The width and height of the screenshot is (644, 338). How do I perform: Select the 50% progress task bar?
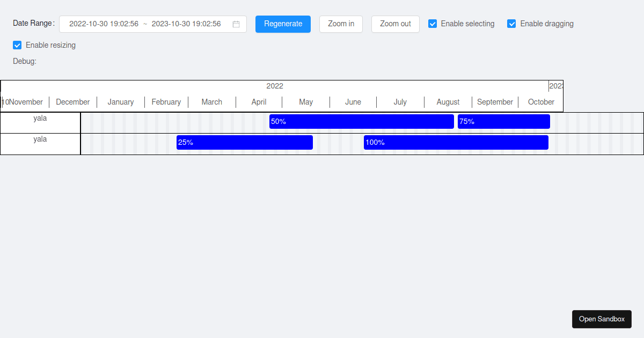(361, 121)
